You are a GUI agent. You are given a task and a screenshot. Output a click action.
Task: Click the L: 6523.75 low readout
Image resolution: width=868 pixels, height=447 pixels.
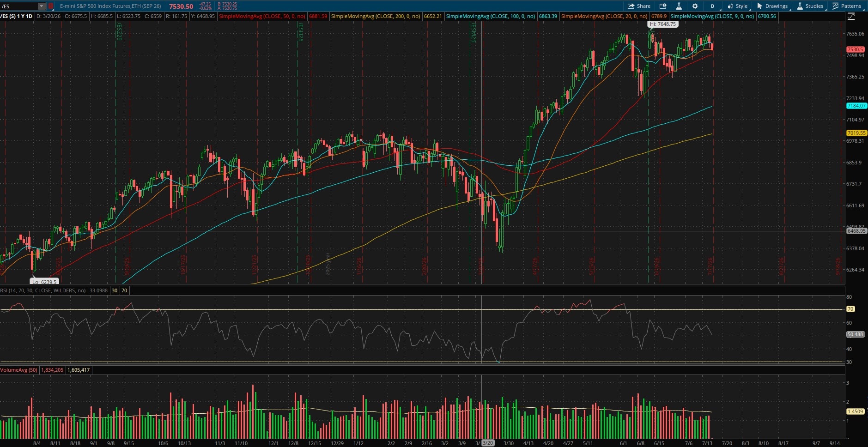click(x=128, y=16)
